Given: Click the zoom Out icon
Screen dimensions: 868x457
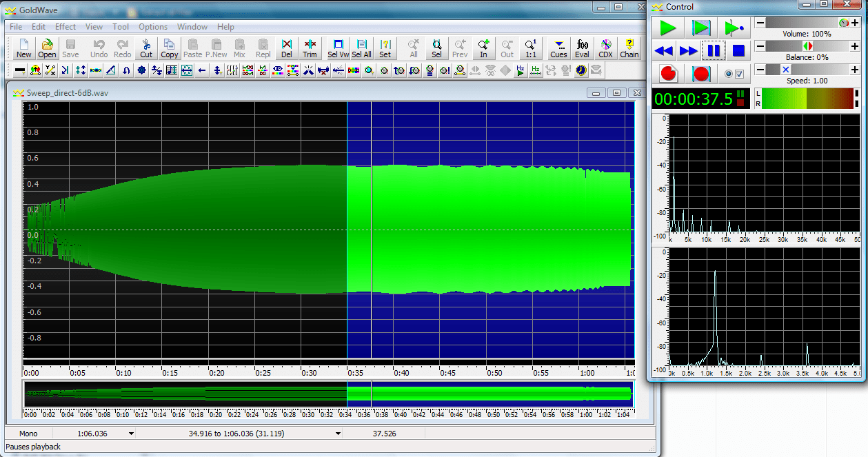Looking at the screenshot, I should 507,48.
